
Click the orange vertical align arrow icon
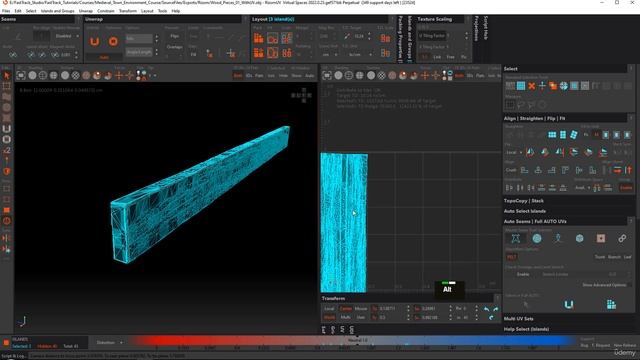tap(628, 170)
